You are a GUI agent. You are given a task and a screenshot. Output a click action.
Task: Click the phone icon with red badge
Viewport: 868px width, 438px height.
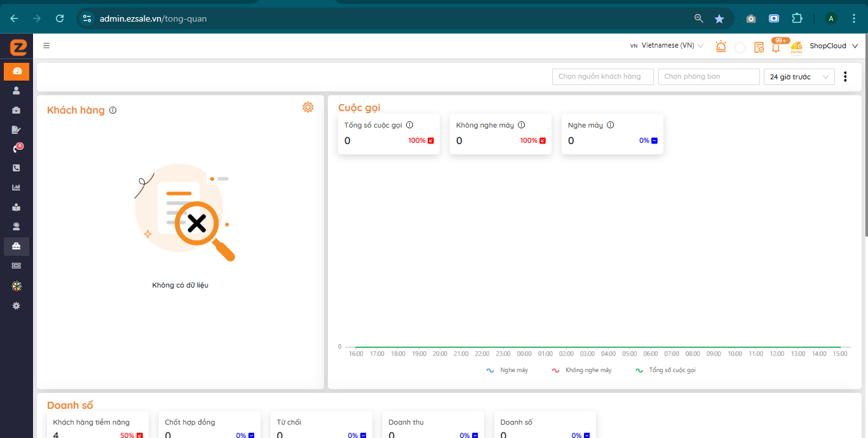pyautogui.click(x=17, y=149)
